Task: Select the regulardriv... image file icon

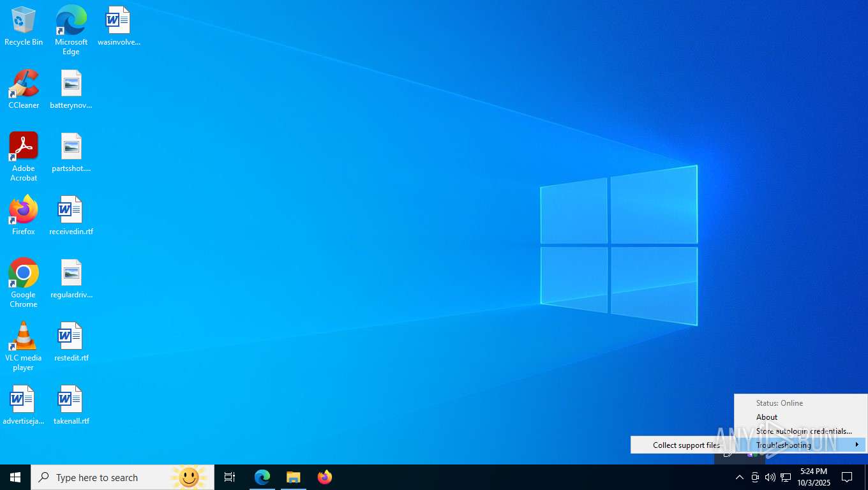Action: point(71,279)
